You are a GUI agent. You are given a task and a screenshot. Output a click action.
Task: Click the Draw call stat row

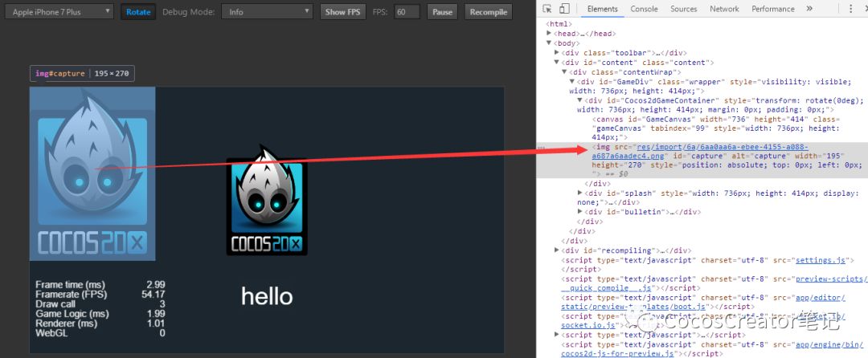coord(100,304)
